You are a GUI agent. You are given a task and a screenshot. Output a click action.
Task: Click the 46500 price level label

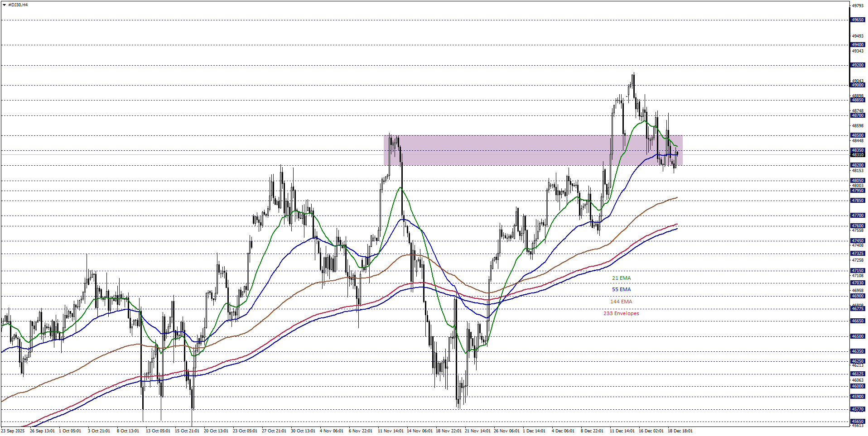pos(858,336)
